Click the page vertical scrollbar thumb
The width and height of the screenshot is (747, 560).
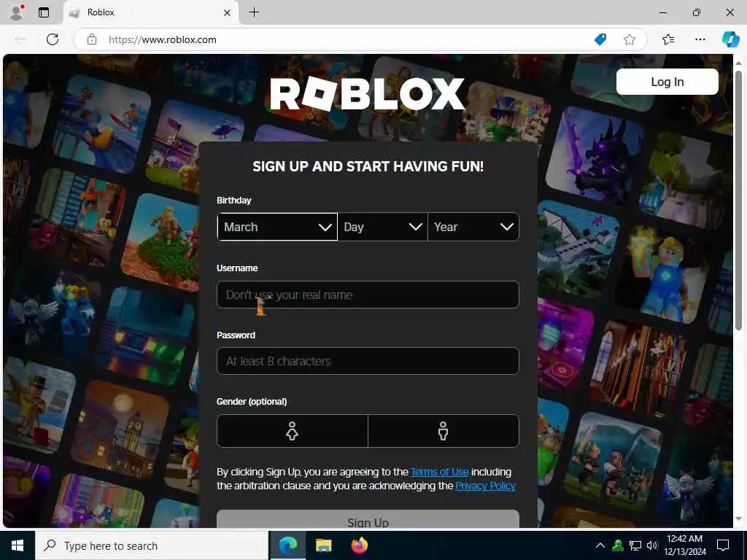738,201
